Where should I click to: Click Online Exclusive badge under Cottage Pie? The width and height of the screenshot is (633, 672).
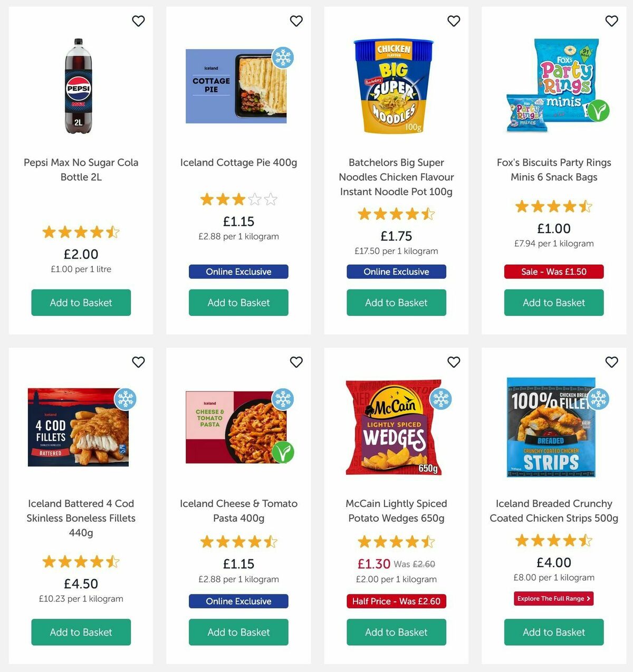[238, 272]
